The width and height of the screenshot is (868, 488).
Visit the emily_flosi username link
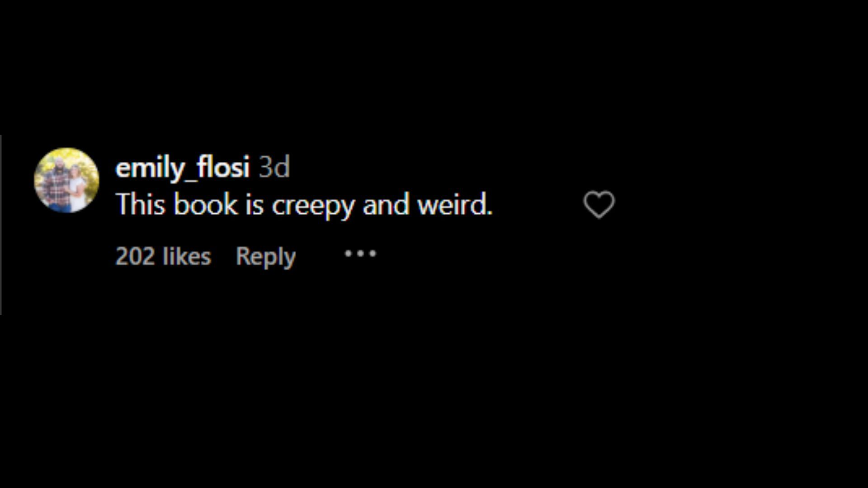[182, 167]
